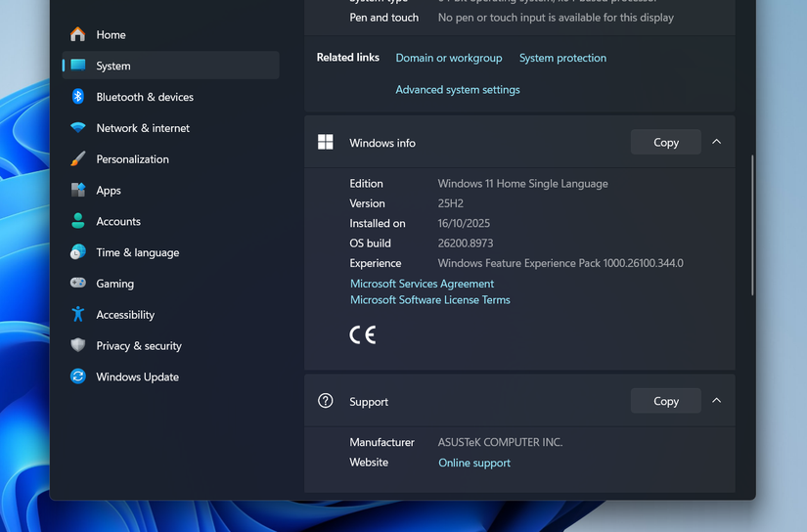The width and height of the screenshot is (807, 532).
Task: Open Time & language settings
Action: 170,252
